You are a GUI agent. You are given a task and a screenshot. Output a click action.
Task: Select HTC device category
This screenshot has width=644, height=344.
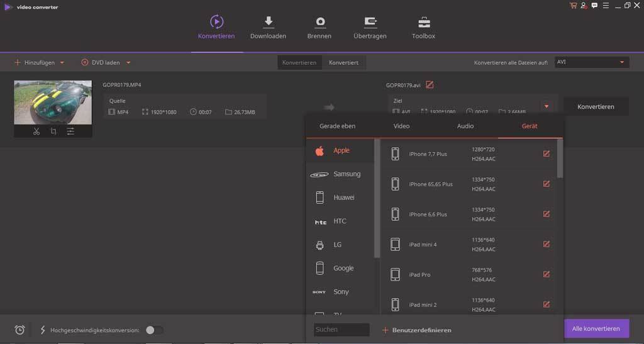click(340, 221)
